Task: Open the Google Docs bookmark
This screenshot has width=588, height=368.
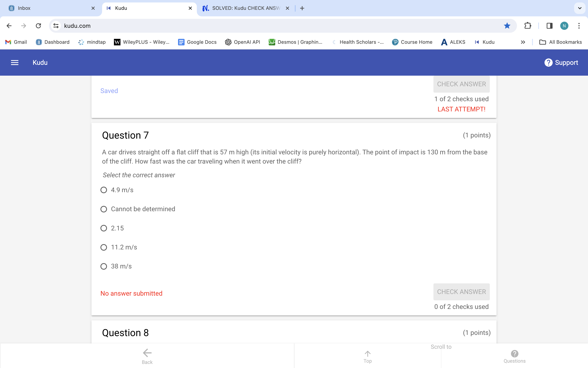Action: pos(197,42)
